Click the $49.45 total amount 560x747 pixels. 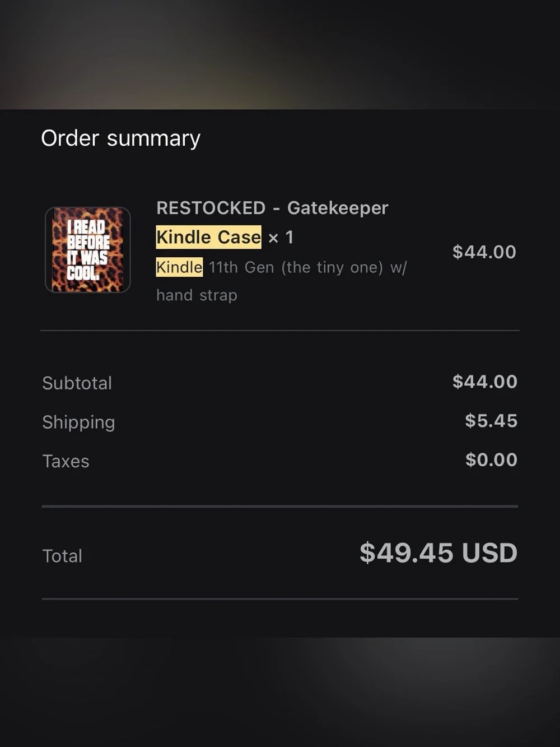(x=407, y=553)
